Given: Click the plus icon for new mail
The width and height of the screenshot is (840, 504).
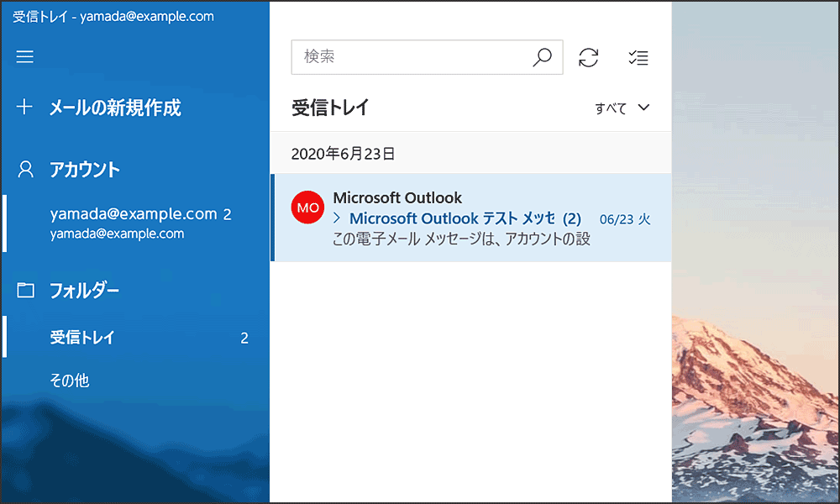Looking at the screenshot, I should (x=24, y=107).
